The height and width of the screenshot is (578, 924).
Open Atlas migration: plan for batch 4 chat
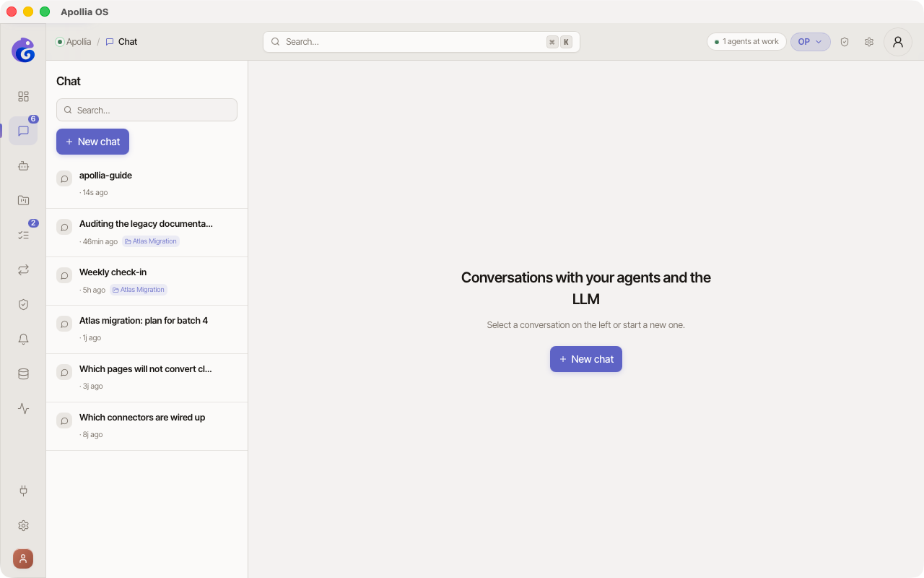(147, 329)
